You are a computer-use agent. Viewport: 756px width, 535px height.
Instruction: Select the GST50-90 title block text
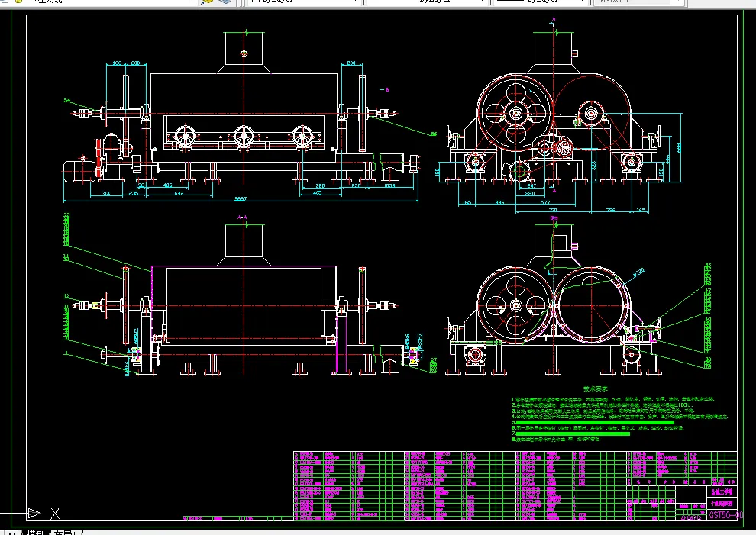click(x=725, y=514)
